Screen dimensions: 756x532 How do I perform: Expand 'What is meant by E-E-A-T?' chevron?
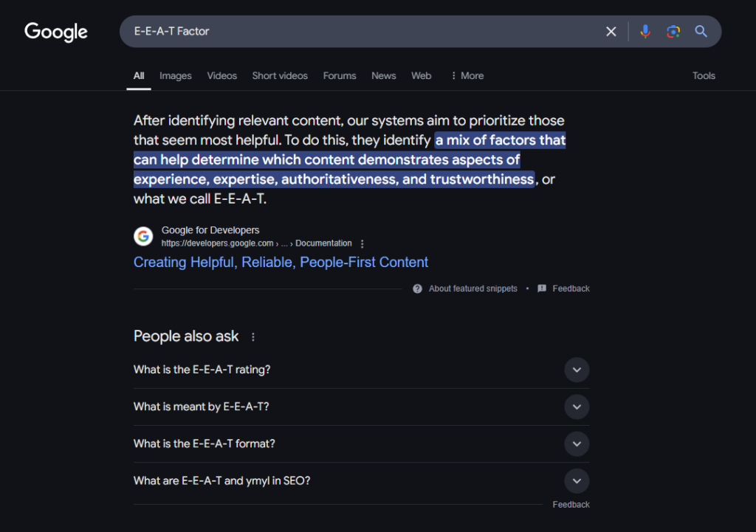(577, 407)
